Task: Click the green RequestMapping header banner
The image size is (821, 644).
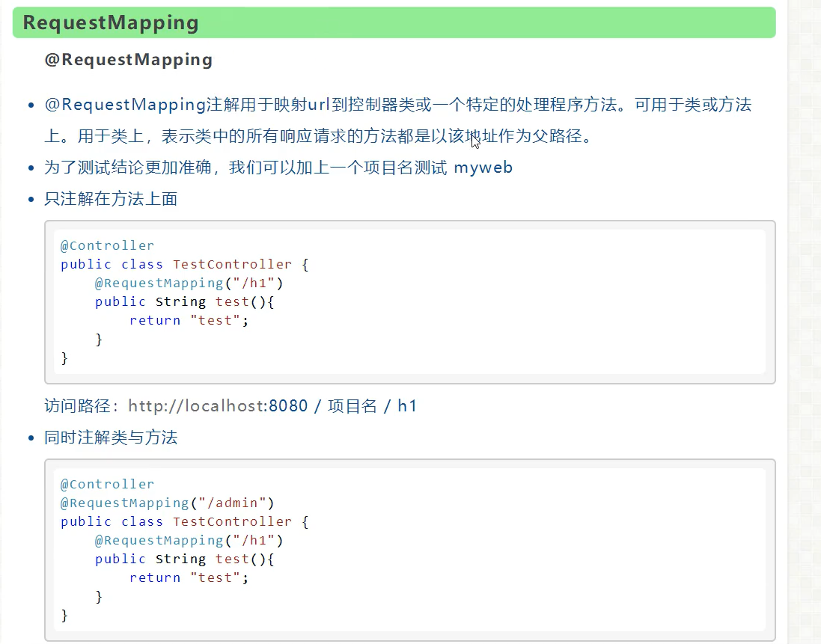Action: pyautogui.click(x=394, y=22)
